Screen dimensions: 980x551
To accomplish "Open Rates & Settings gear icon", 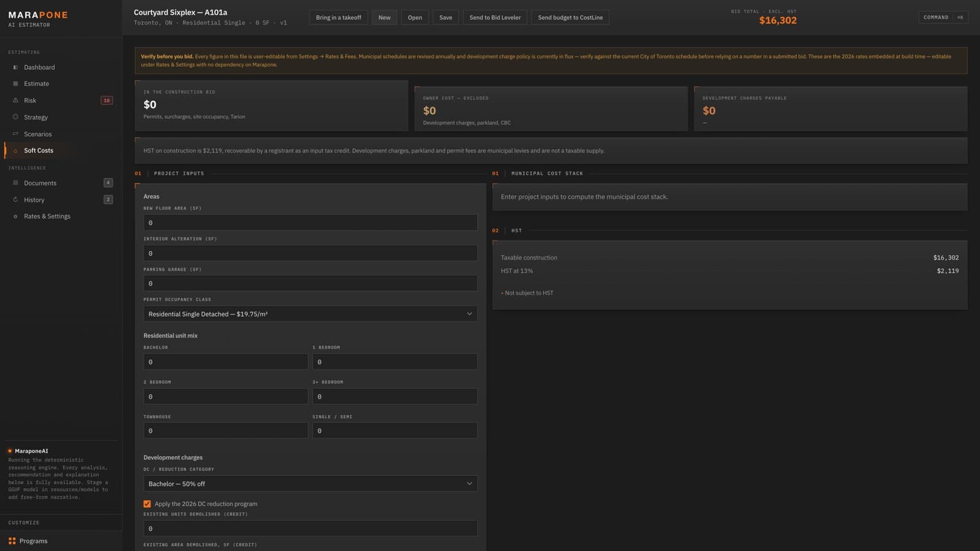I will (15, 216).
